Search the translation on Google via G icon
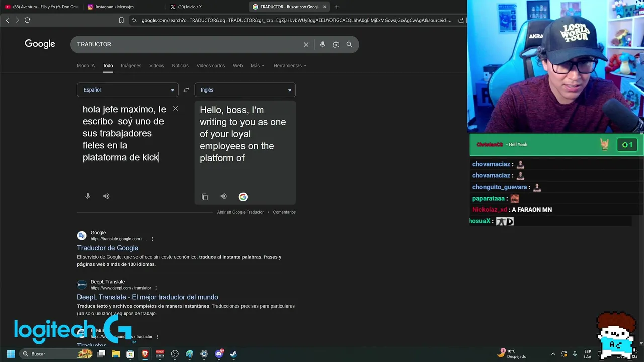The image size is (644, 362). pos(243,197)
